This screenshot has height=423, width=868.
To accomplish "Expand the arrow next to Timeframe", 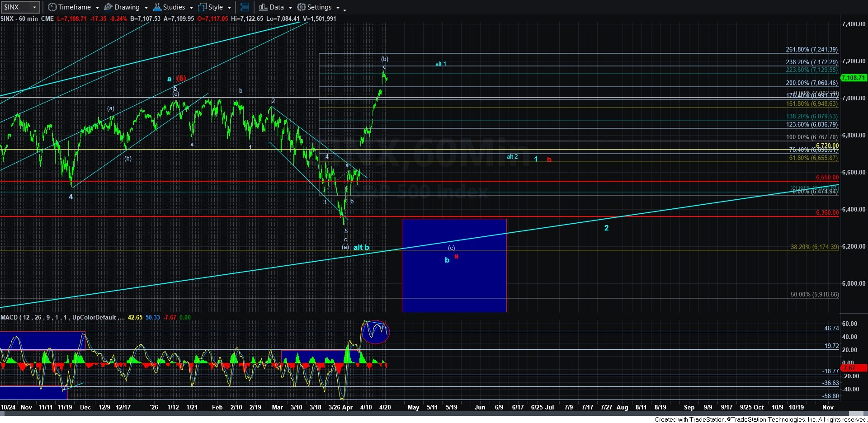I will tap(97, 8).
